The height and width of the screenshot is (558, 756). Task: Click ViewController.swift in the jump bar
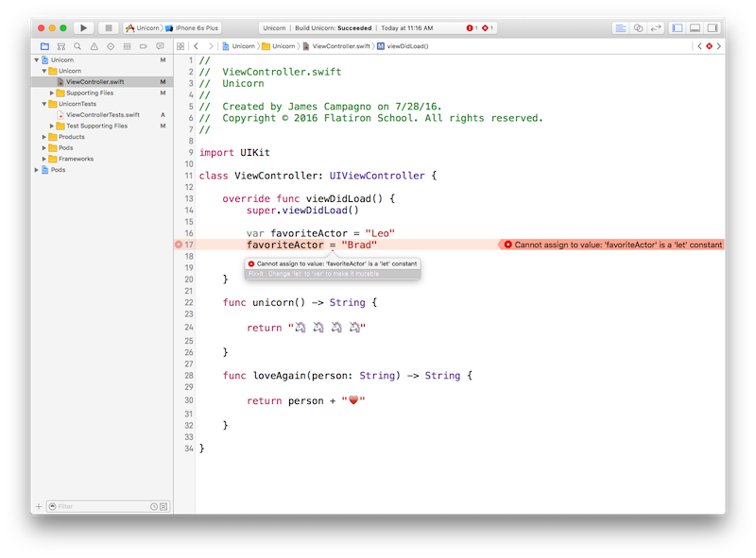[336, 46]
